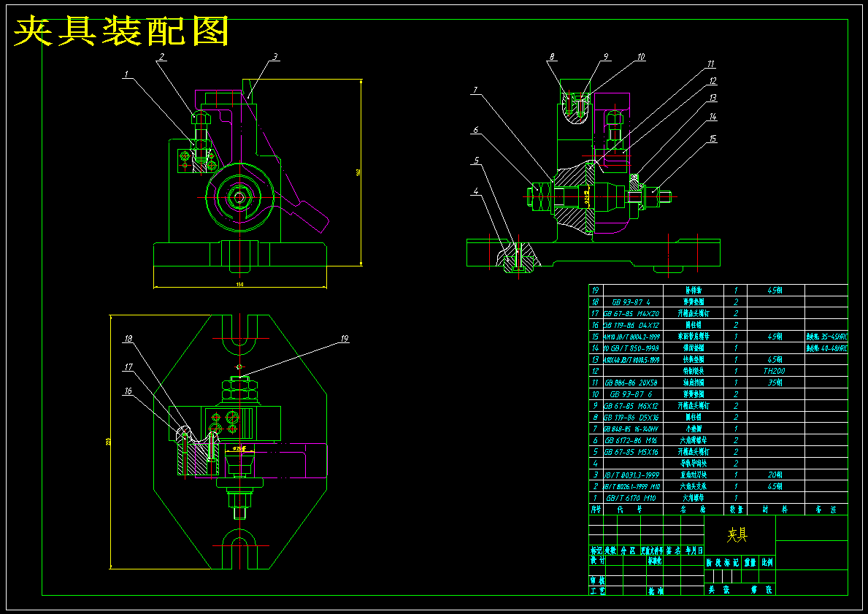Select the 标准化 label in the title block
Image resolution: width=868 pixels, height=614 pixels.
(655, 560)
